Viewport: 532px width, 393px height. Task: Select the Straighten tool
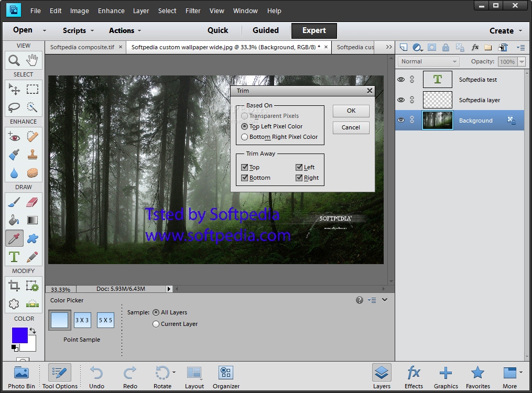pos(32,304)
